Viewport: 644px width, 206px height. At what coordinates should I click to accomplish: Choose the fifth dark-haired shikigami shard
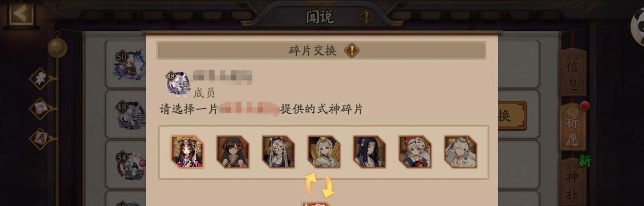369,152
